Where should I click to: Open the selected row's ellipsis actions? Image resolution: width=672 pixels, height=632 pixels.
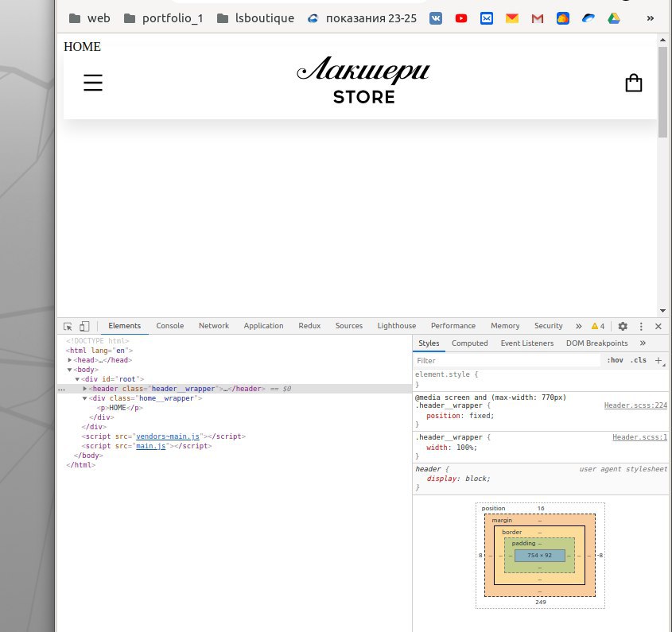pos(62,389)
